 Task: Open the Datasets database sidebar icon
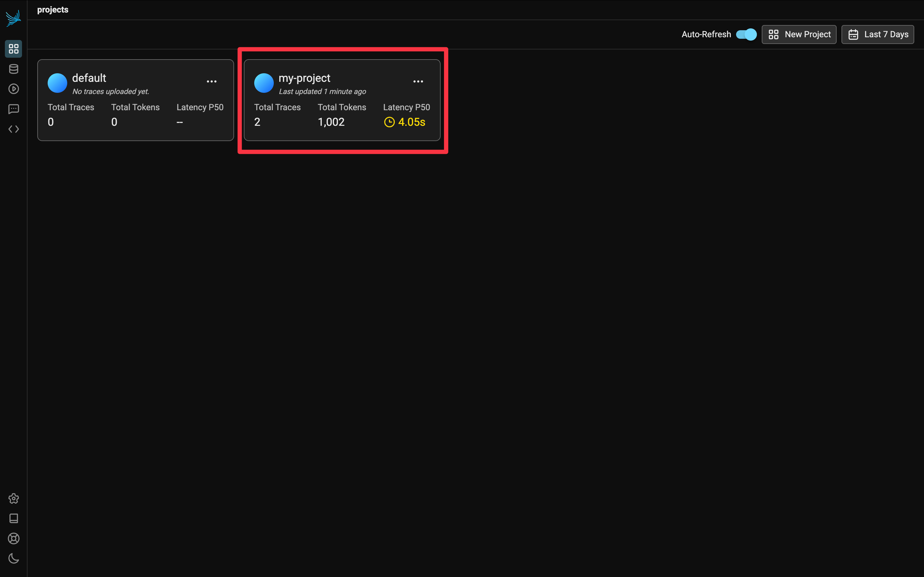pos(13,69)
